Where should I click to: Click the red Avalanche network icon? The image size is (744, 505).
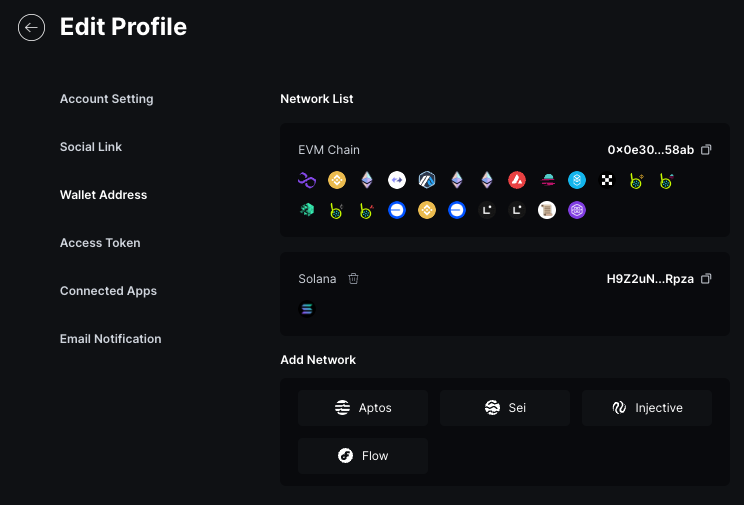tap(517, 180)
